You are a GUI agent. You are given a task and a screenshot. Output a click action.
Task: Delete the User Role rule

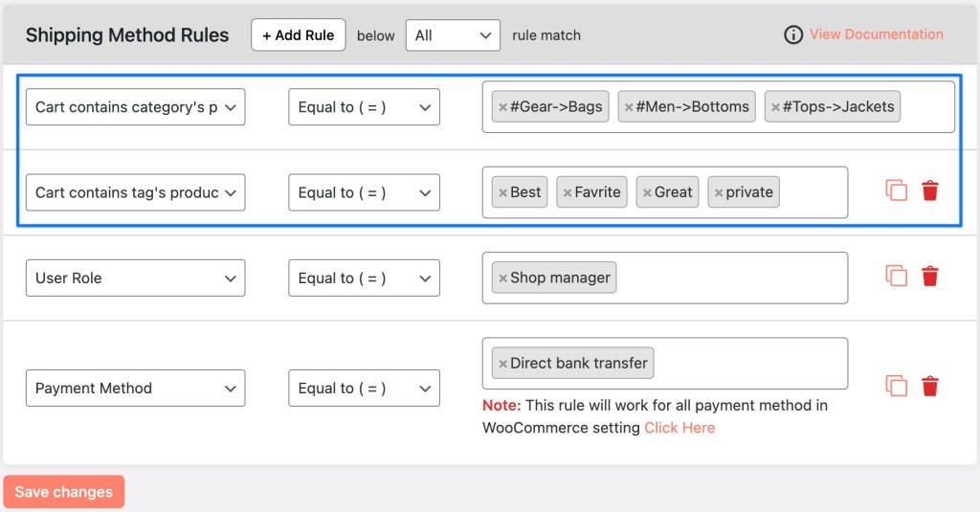(x=929, y=277)
